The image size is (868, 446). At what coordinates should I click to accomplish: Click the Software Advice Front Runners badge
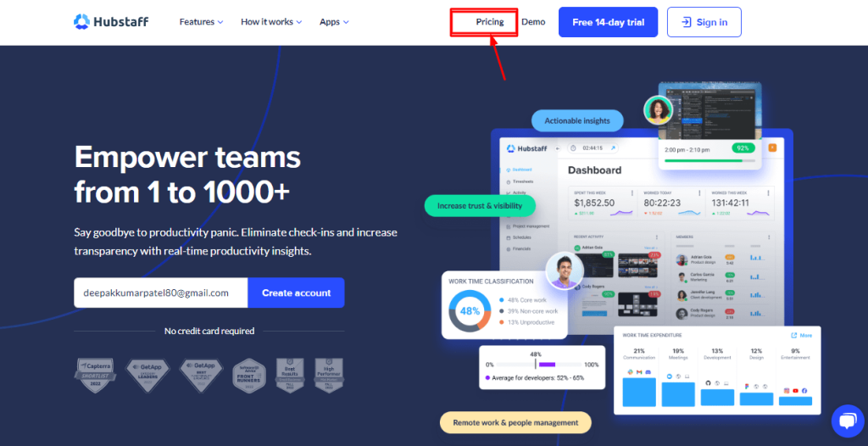tap(249, 375)
